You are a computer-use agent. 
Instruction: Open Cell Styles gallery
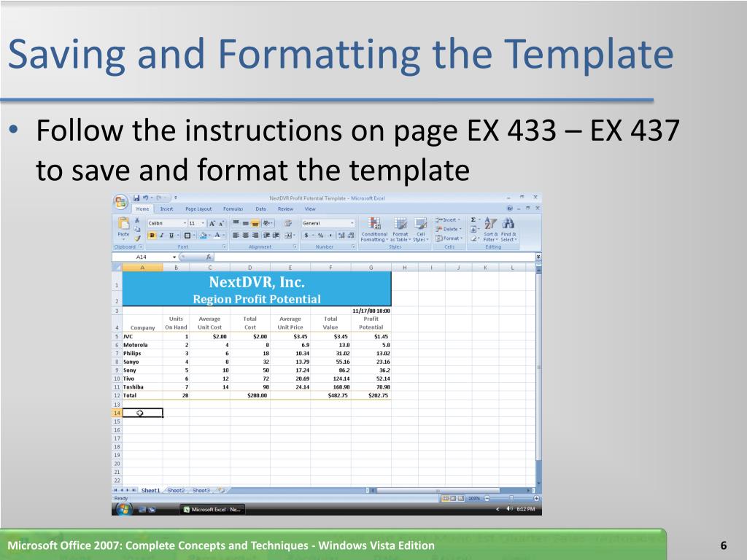pos(421,230)
